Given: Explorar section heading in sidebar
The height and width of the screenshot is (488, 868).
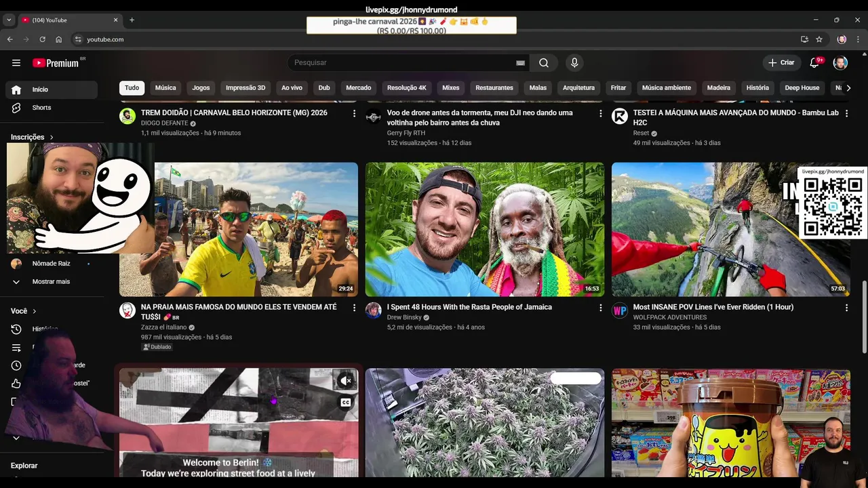Looking at the screenshot, I should (x=24, y=466).
